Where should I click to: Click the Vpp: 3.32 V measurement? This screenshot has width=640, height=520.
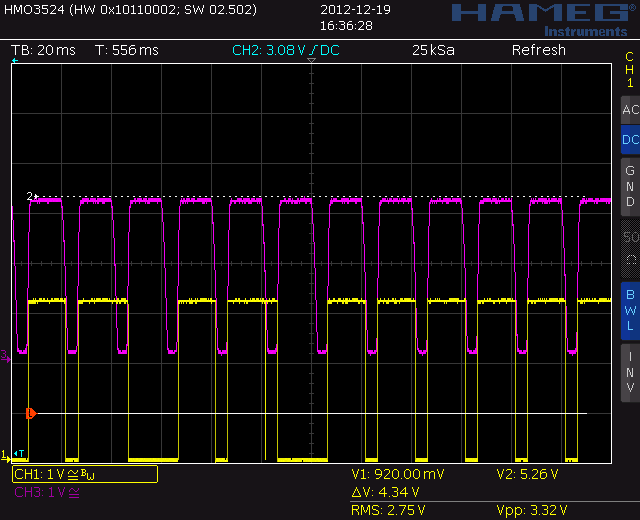coord(532,510)
